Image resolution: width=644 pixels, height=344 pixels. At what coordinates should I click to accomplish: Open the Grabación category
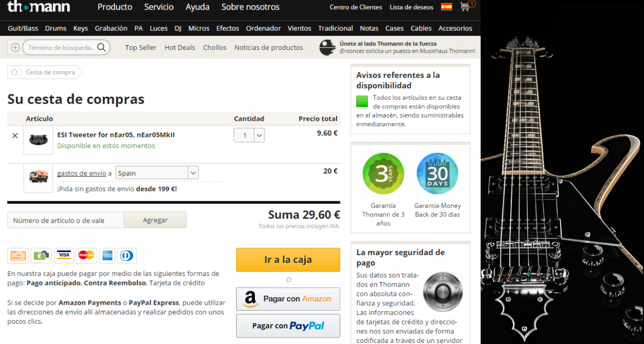click(111, 28)
